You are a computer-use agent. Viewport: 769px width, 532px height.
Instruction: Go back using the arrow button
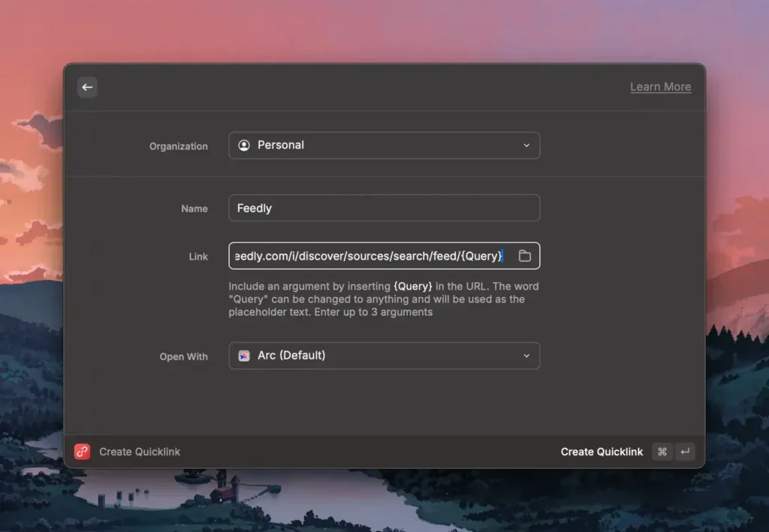(87, 87)
